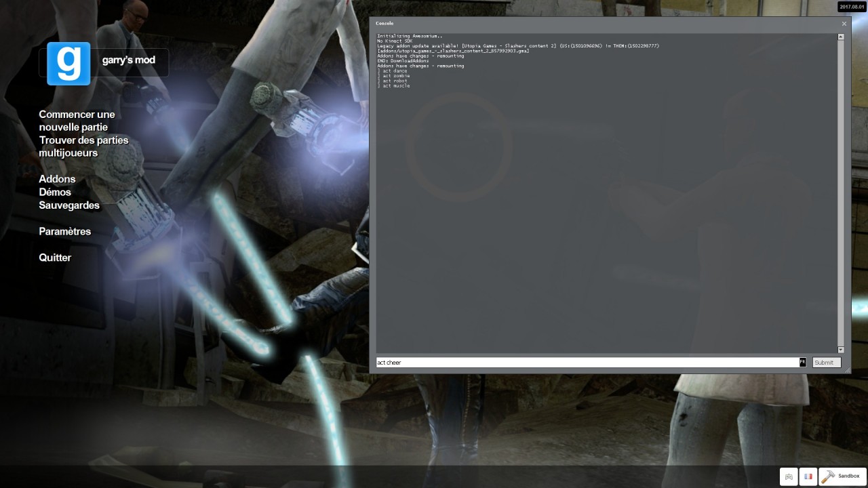Image resolution: width=868 pixels, height=488 pixels.
Task: Click the Console scrollbar down arrow
Action: point(841,350)
